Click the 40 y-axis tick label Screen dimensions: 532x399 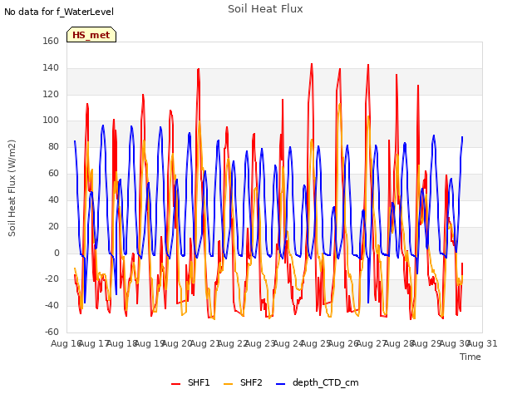[53, 199]
